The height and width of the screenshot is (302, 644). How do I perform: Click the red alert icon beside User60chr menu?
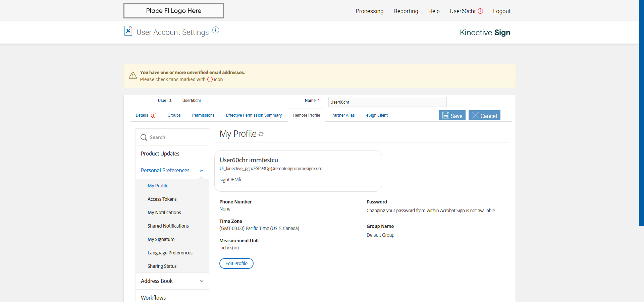[x=480, y=11]
